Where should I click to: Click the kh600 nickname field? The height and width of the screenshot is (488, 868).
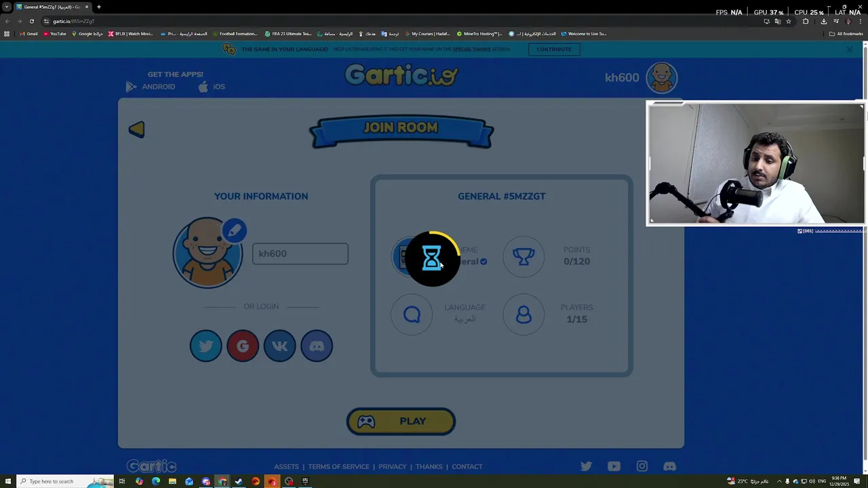300,253
